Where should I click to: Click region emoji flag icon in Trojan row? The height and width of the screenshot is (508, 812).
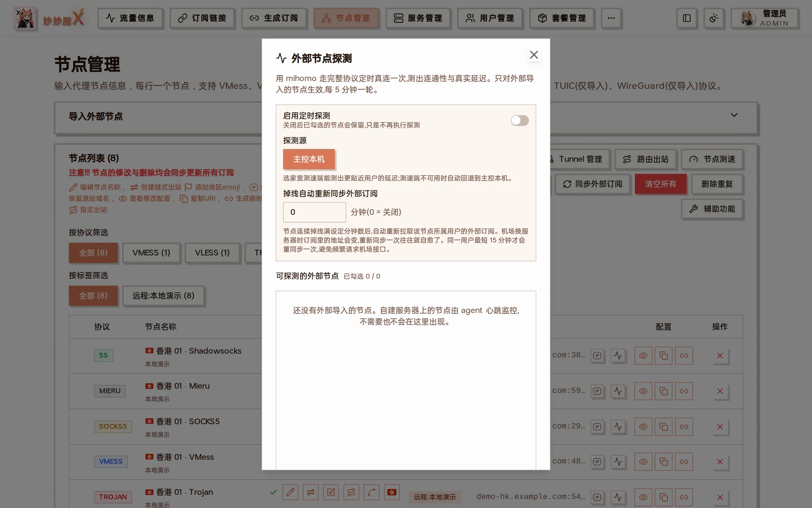(x=392, y=492)
